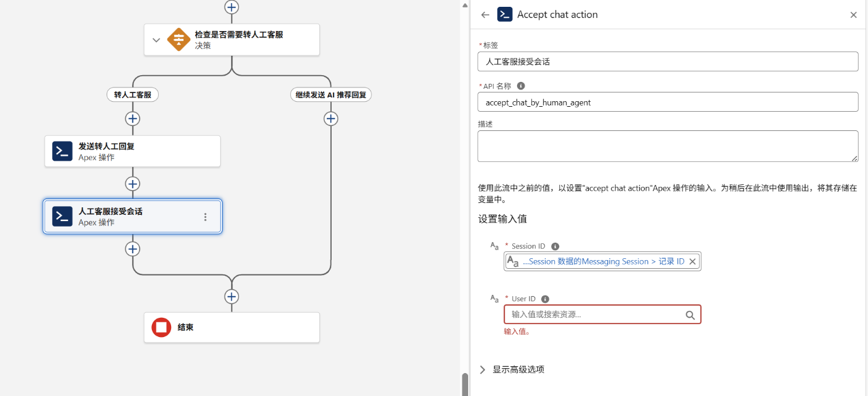This screenshot has height=396, width=868.
Task: Click the info icon next to API 名称
Action: click(521, 86)
